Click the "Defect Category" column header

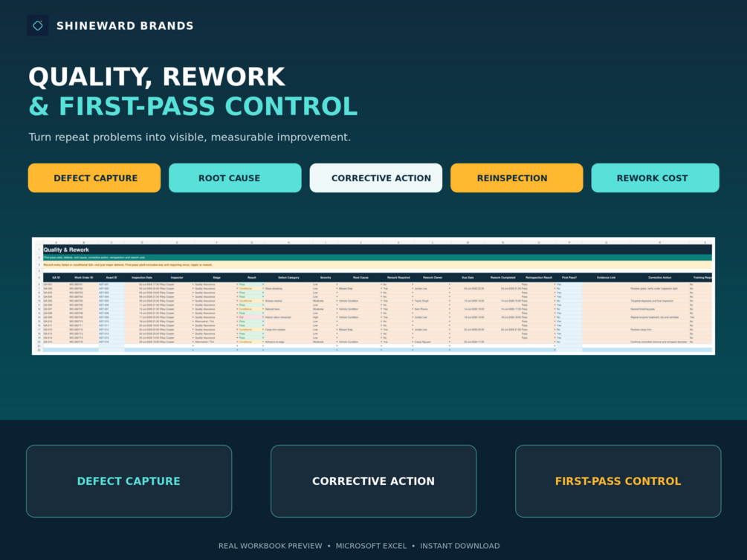pyautogui.click(x=288, y=277)
